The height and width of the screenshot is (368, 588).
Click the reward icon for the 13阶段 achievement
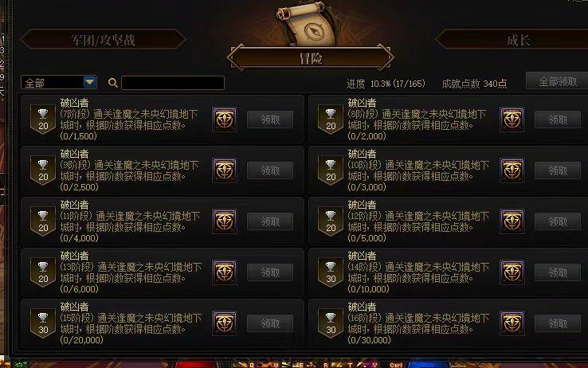click(x=224, y=272)
